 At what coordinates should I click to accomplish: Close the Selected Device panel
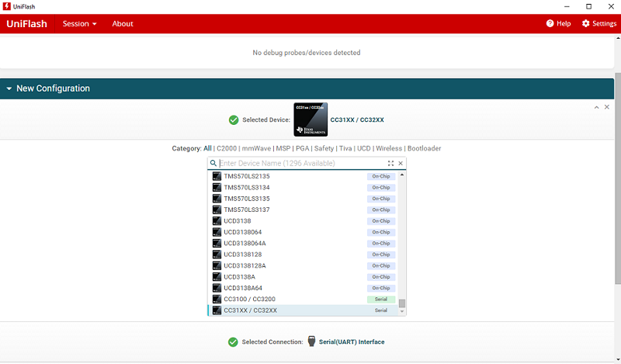click(607, 106)
